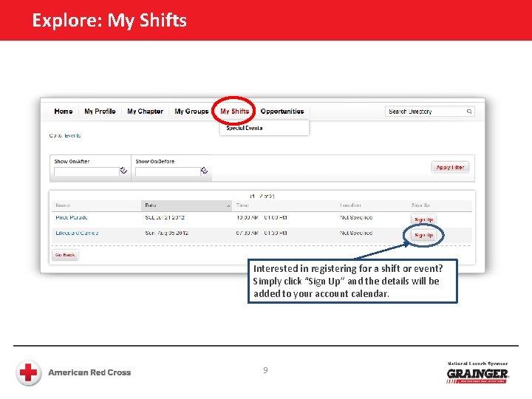
Task: Click the Show On/Before date field
Action: point(168,171)
